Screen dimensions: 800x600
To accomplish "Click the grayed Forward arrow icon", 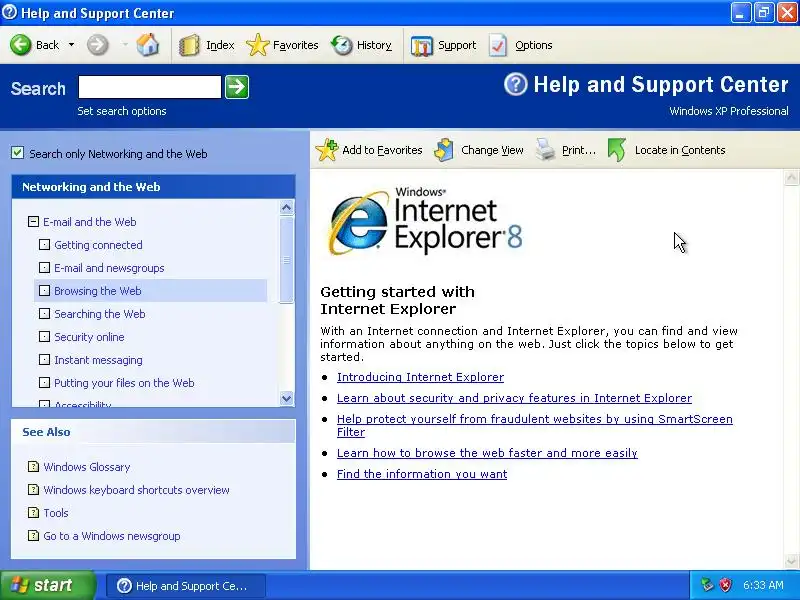I will [97, 45].
